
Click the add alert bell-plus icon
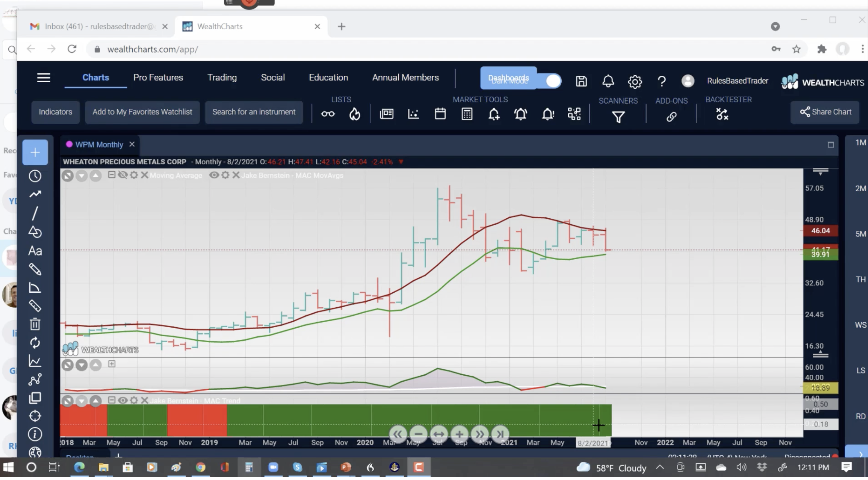(x=494, y=114)
